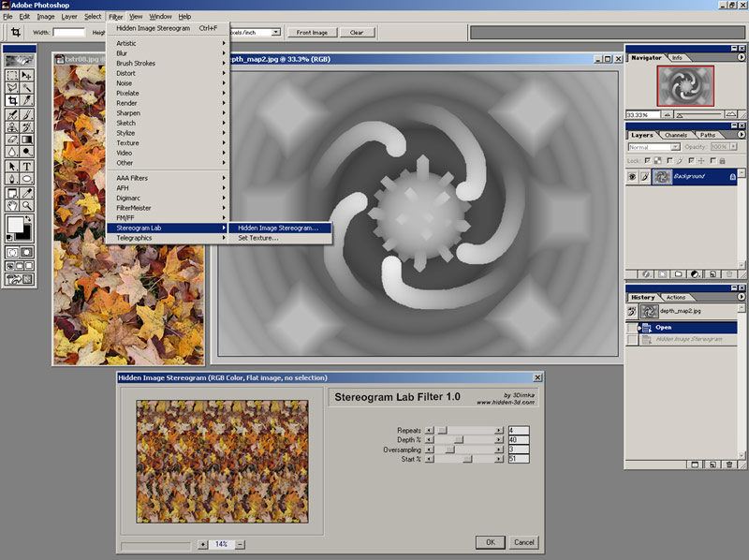Select the Zoom tool
This screenshot has height=560, width=749.
pyautogui.click(x=27, y=205)
